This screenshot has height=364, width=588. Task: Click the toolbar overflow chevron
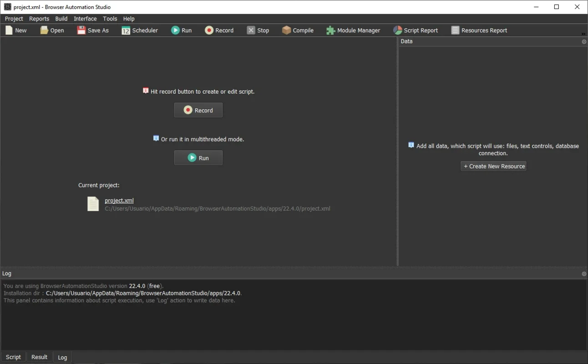tap(583, 34)
